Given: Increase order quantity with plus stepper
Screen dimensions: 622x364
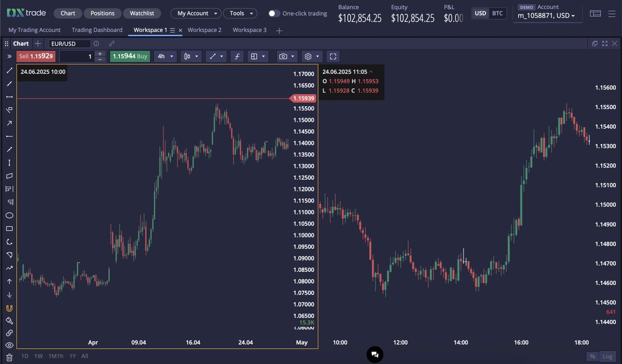Looking at the screenshot, I should tap(100, 53).
